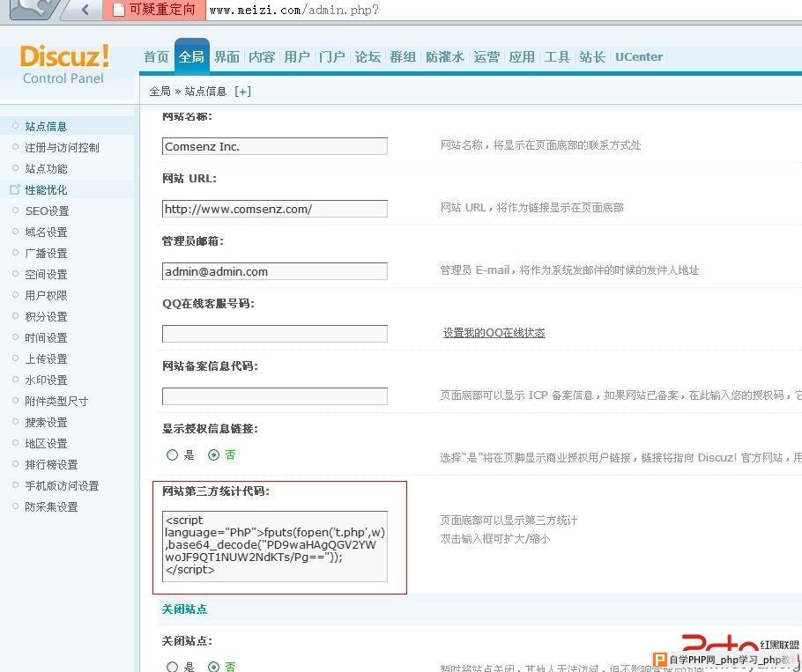Open the 应用 tab
This screenshot has height=672, width=802.
[522, 56]
